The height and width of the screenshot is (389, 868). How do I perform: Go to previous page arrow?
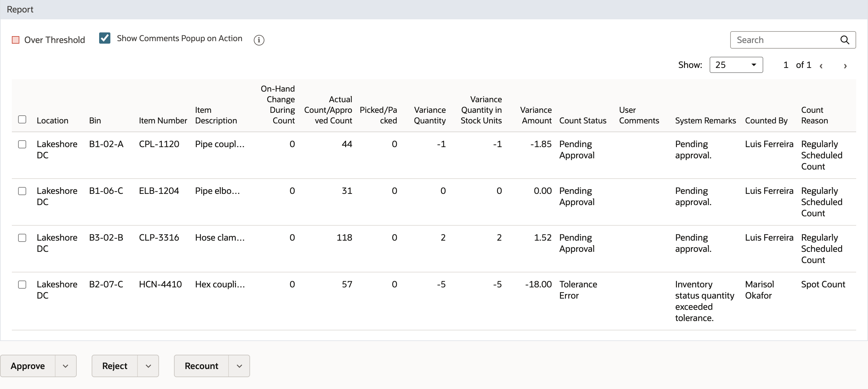click(x=821, y=66)
